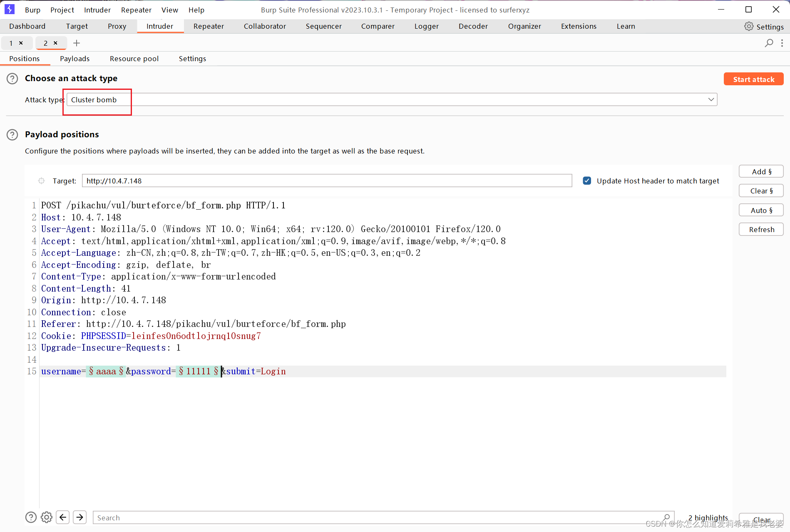
Task: Switch to the Comparer tab
Action: click(378, 26)
